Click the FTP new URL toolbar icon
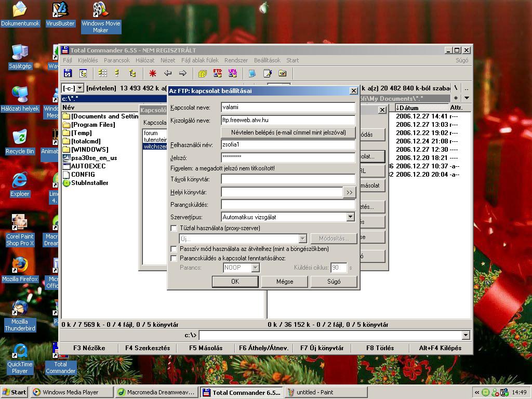 [x=233, y=74]
